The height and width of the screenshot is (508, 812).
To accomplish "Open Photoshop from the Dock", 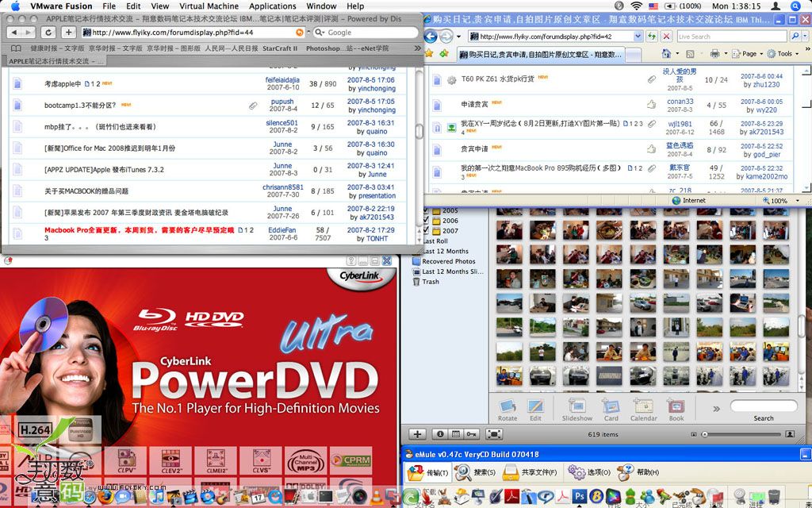I will pos(579,497).
